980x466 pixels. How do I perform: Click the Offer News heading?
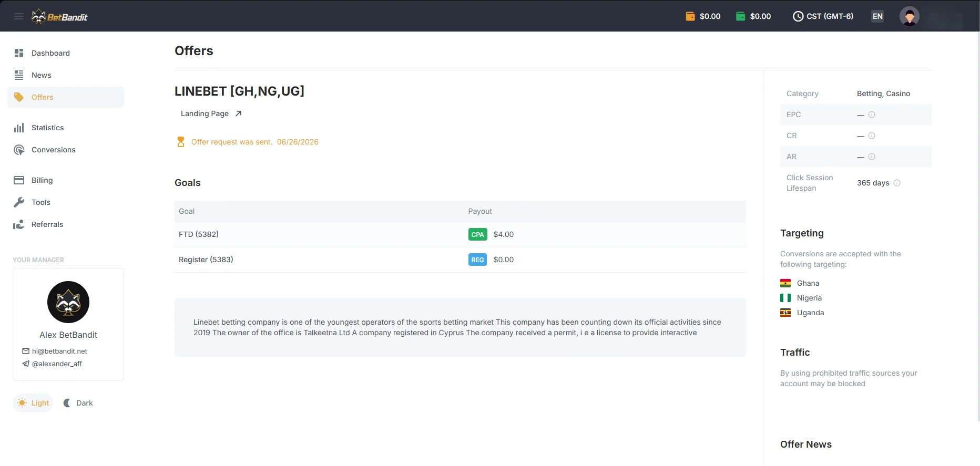pyautogui.click(x=806, y=444)
